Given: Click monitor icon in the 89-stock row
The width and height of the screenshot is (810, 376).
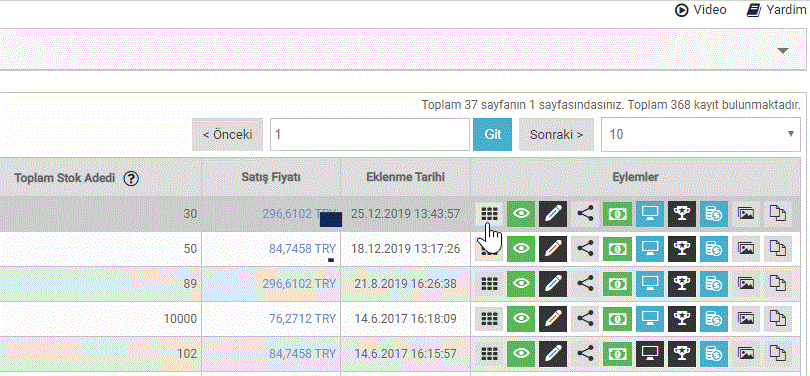Looking at the screenshot, I should [649, 284].
